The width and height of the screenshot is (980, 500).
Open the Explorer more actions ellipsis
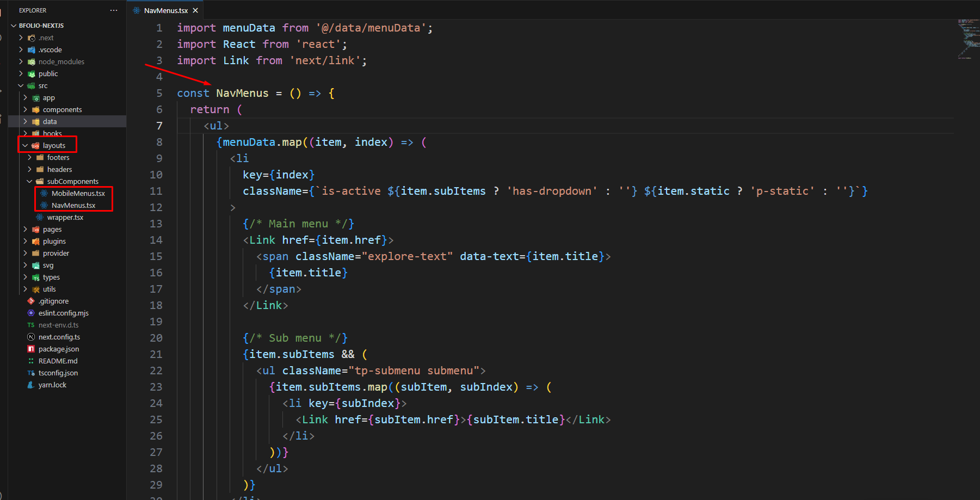[113, 10]
